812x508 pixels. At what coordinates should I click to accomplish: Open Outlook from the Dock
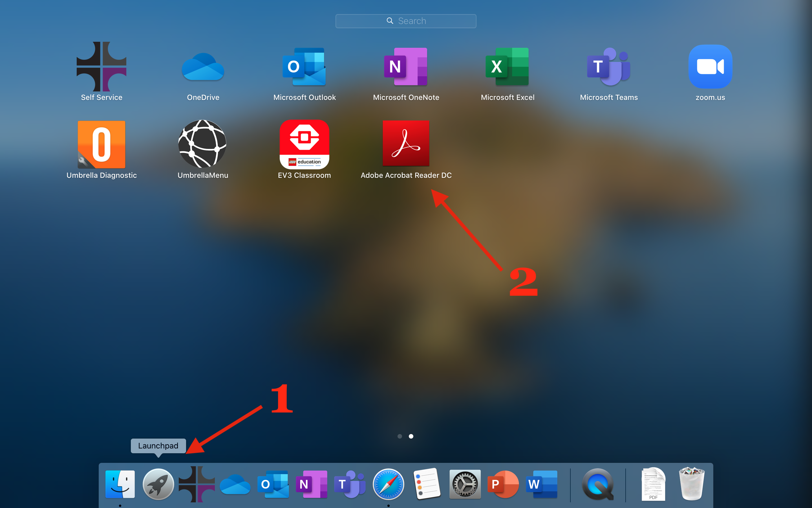(273, 484)
